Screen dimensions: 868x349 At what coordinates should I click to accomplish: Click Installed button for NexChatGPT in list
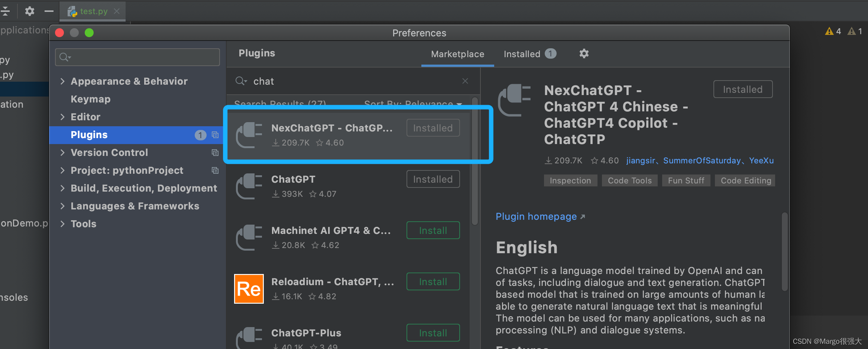click(433, 128)
